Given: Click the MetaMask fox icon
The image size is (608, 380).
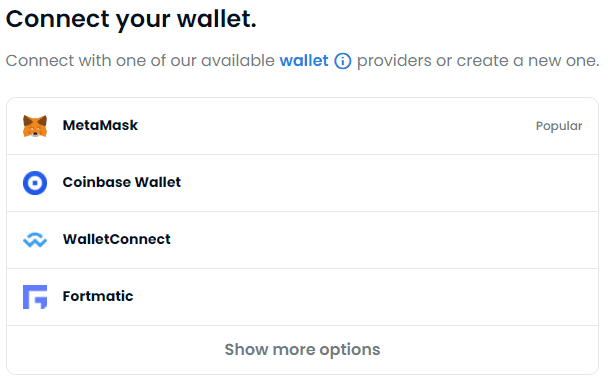Looking at the screenshot, I should tap(35, 126).
